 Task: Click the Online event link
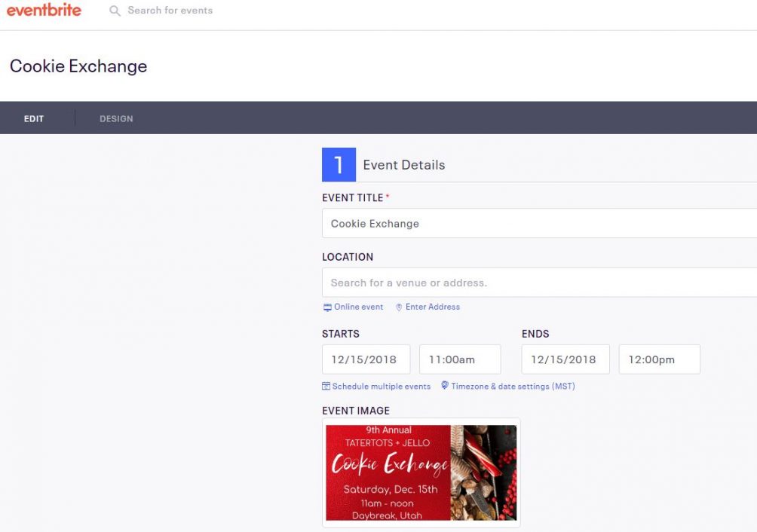pyautogui.click(x=358, y=307)
